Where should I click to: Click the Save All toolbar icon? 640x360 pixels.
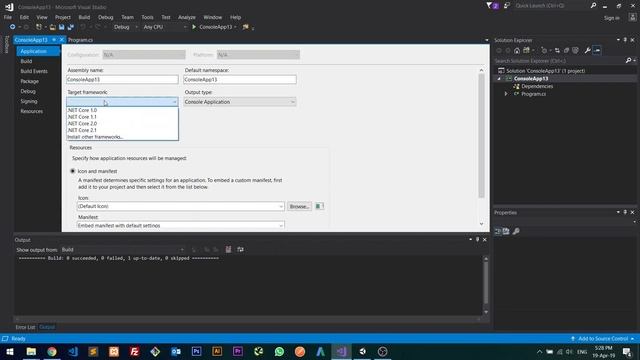pyautogui.click(x=71, y=27)
